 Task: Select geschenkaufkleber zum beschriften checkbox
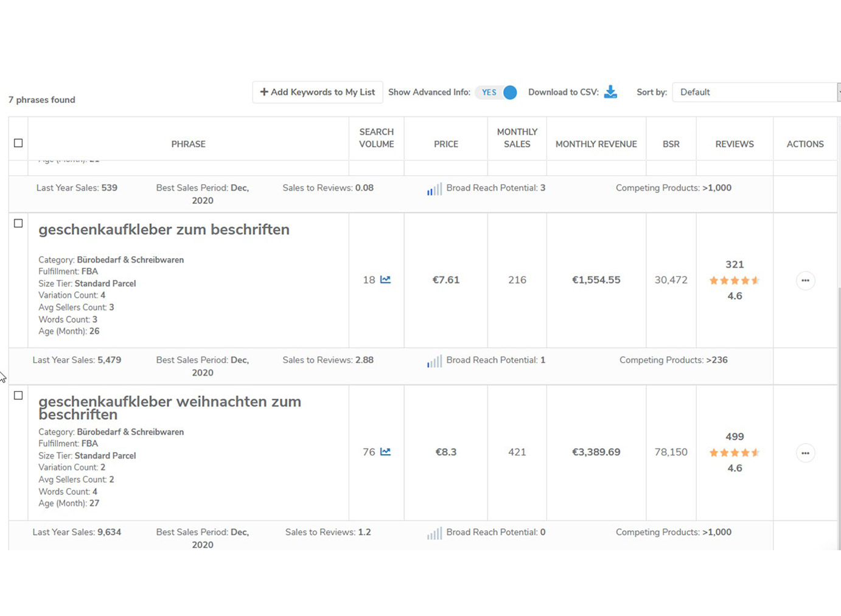pyautogui.click(x=18, y=223)
